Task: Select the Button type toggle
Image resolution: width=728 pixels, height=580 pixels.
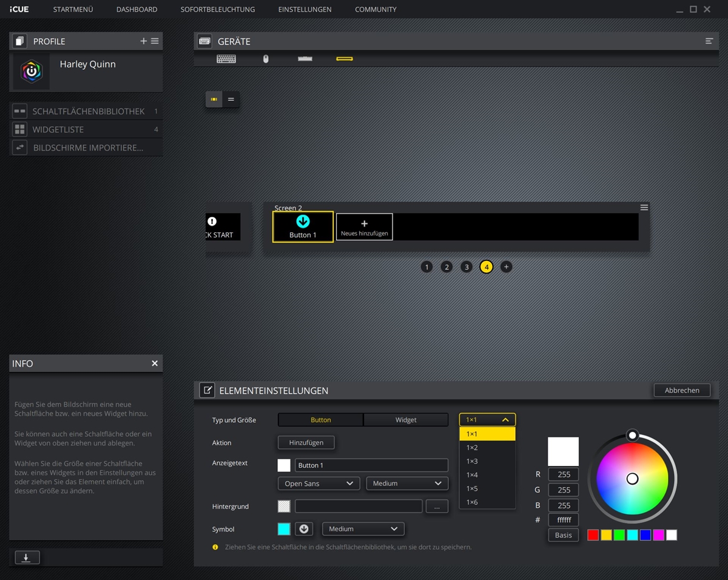Action: pyautogui.click(x=320, y=420)
